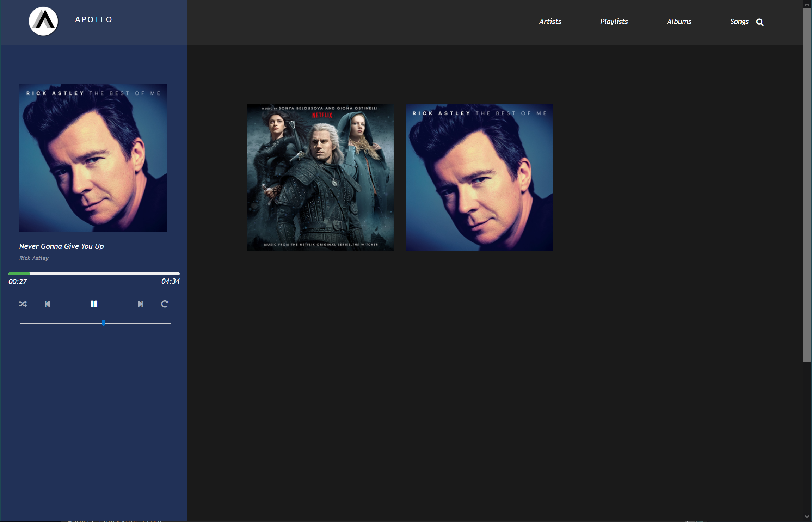Open the Artists page
This screenshot has width=812, height=522.
(550, 22)
